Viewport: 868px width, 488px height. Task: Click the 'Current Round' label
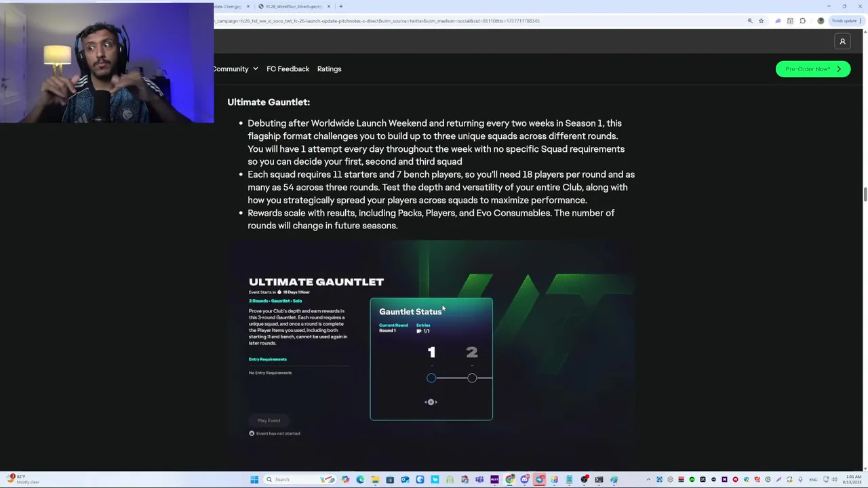click(x=393, y=325)
